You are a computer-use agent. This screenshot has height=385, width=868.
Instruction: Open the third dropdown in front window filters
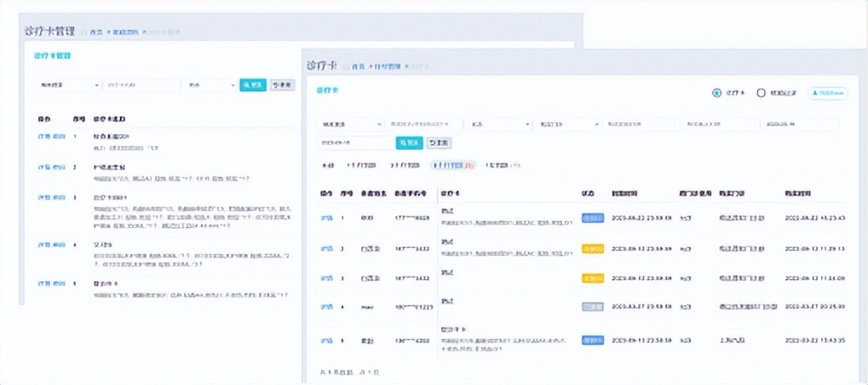click(x=567, y=125)
